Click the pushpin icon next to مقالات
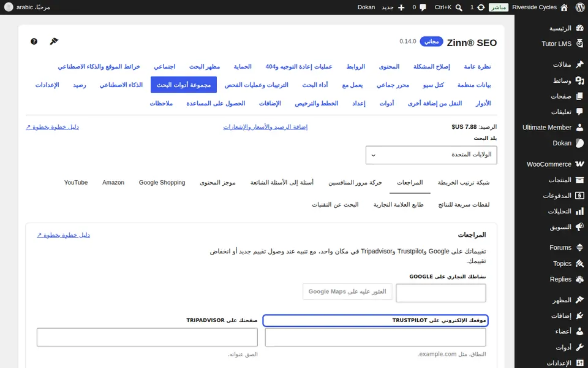 click(x=580, y=64)
